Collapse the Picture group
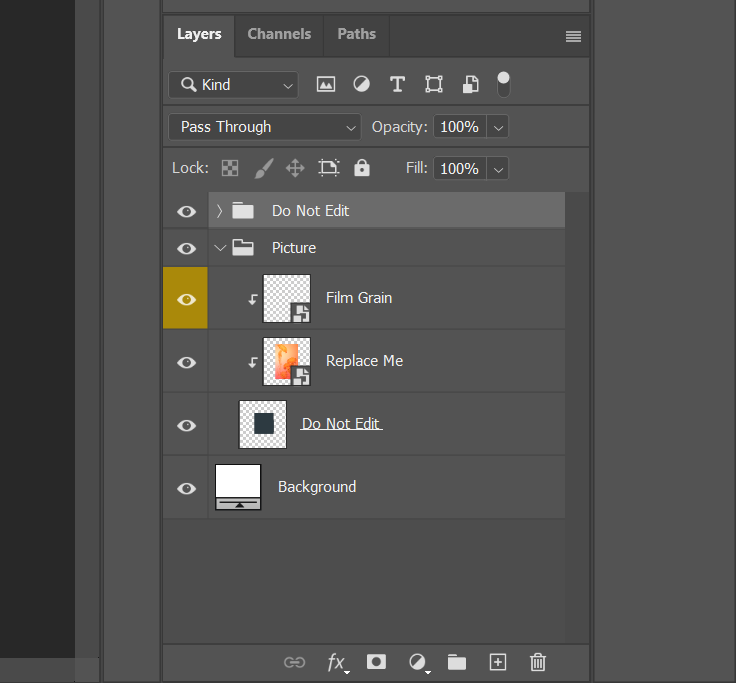Screen dimensions: 736x683 [x=219, y=248]
